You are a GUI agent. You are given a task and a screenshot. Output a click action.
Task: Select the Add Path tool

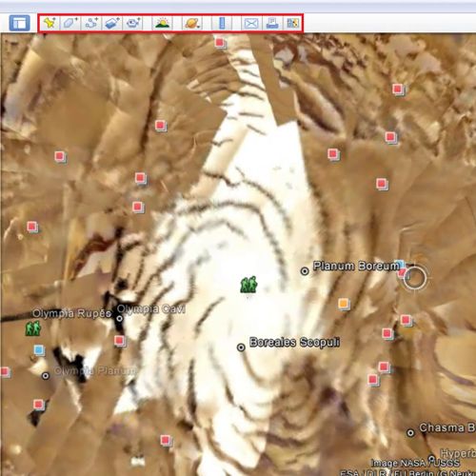91,23
